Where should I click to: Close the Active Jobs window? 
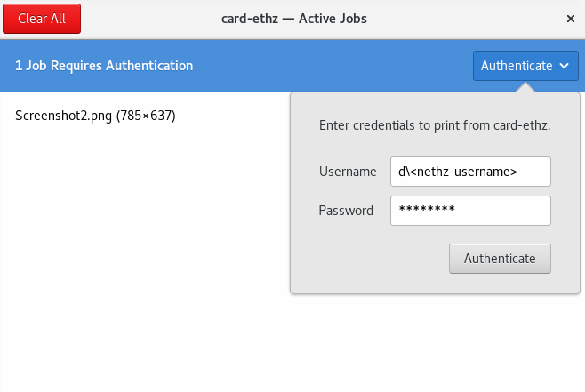tap(571, 19)
